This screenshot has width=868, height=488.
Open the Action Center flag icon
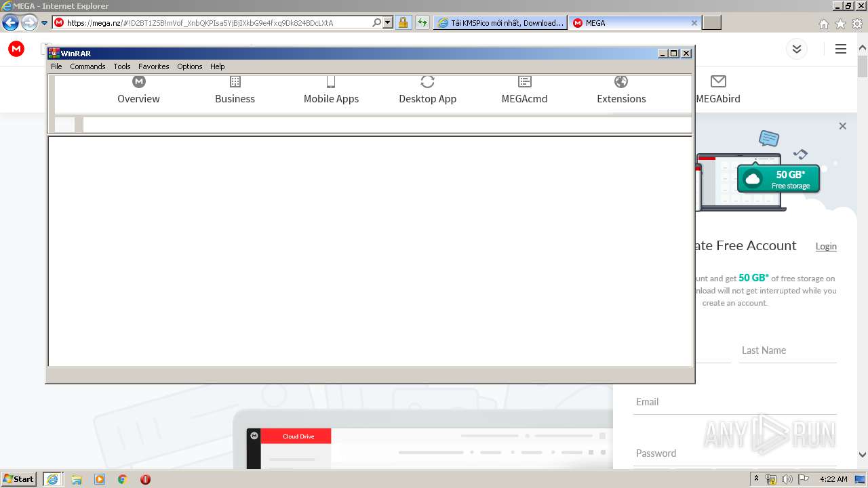(804, 479)
